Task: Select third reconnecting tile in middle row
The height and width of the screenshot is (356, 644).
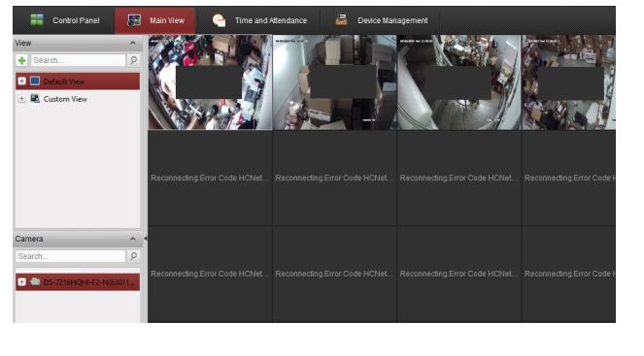Action: 459,178
